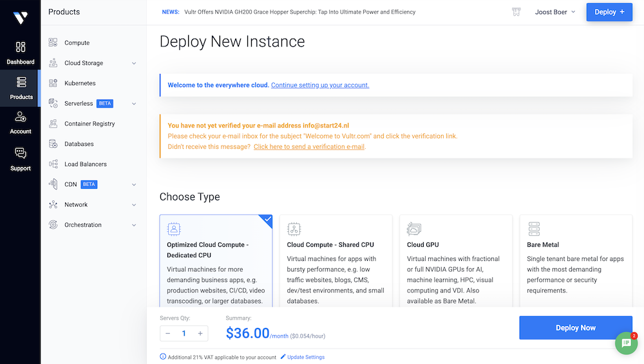Screen dimensions: 644x364
Task: Increase servers quantity with plus button
Action: click(200, 333)
